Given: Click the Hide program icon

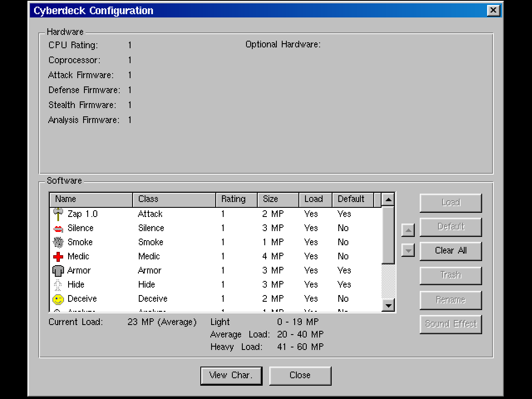Looking at the screenshot, I should point(58,285).
